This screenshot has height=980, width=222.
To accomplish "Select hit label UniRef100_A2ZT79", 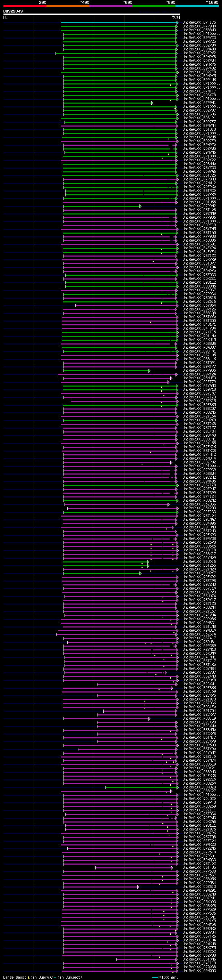I will click(199, 382).
